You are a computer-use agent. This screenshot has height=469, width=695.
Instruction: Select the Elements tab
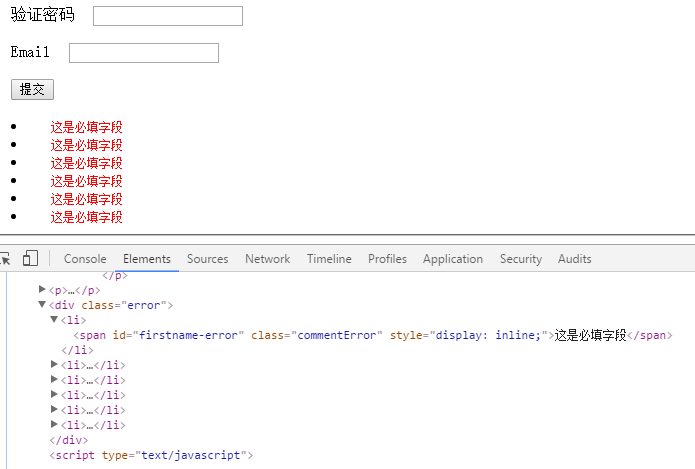(147, 259)
